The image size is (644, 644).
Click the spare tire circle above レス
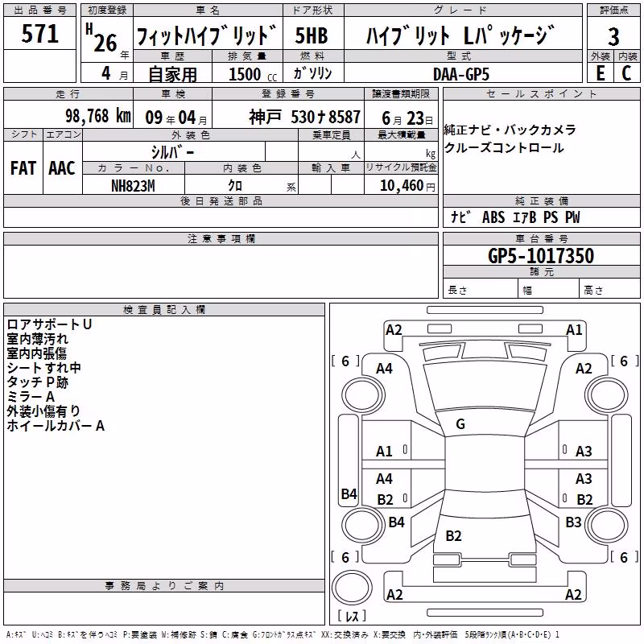(x=352, y=588)
